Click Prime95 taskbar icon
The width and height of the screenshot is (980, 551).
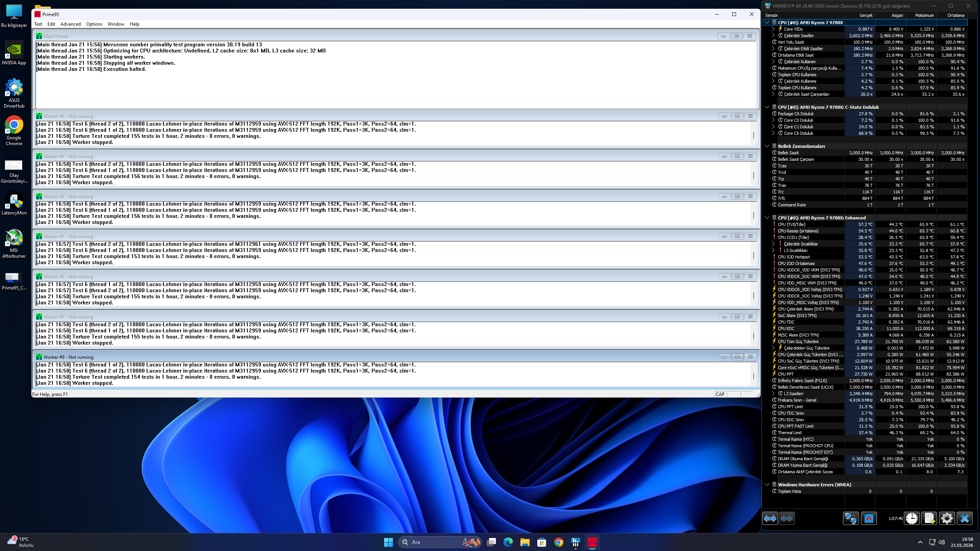[592, 542]
